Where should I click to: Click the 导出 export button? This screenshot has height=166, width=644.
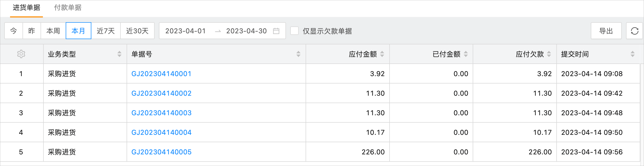pos(606,31)
